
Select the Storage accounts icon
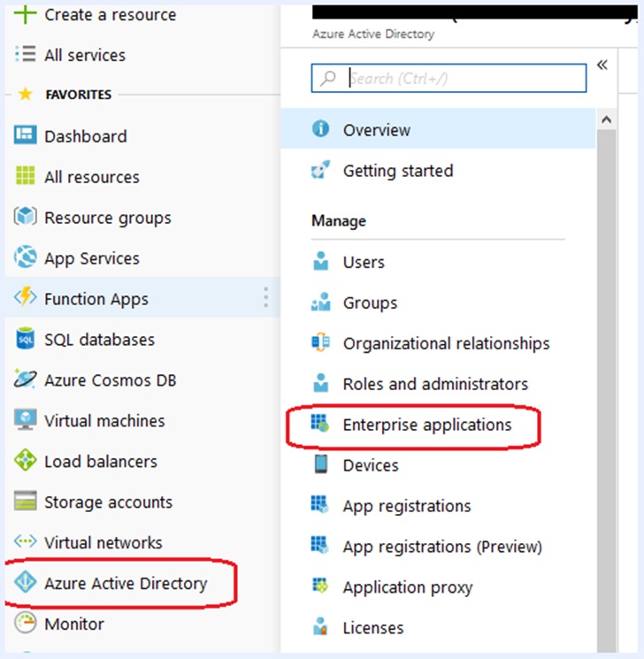(x=26, y=502)
